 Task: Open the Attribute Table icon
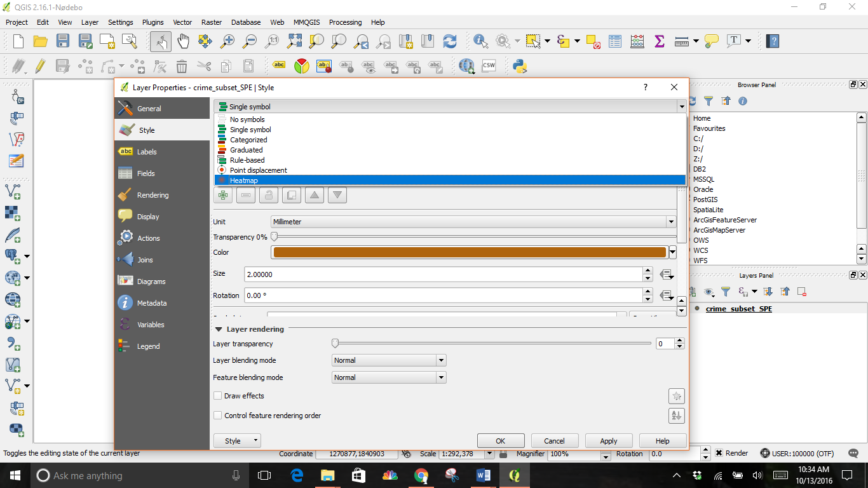pyautogui.click(x=614, y=41)
